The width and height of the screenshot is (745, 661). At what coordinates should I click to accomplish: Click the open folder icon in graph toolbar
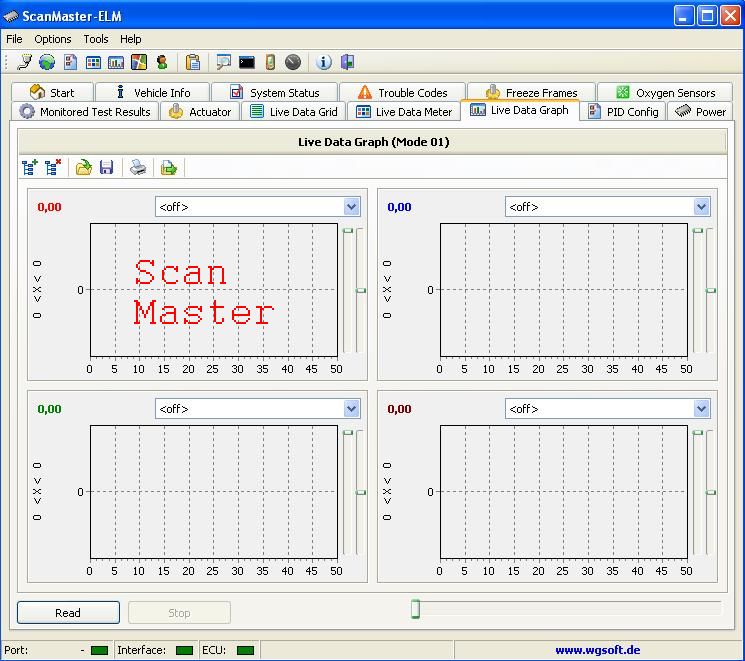(x=84, y=167)
